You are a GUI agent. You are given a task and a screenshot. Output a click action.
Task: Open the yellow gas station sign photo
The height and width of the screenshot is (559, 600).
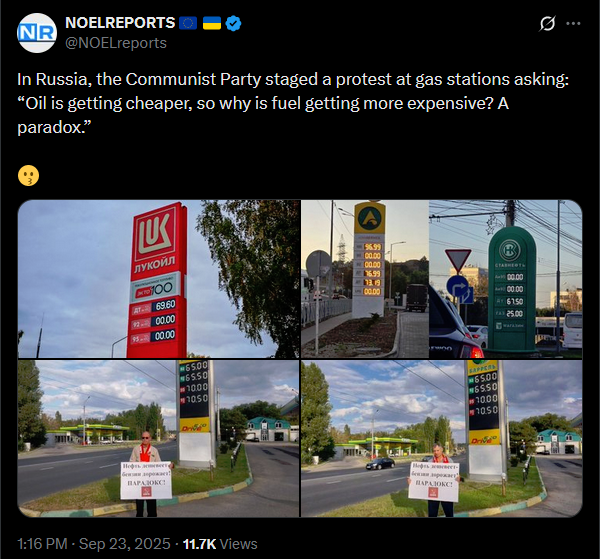[365, 279]
